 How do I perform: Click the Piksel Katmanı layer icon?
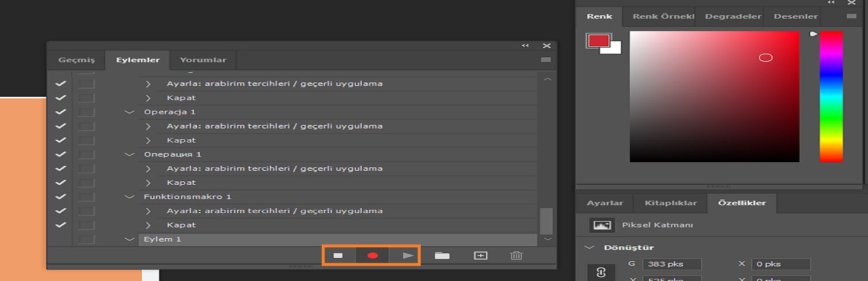coord(601,225)
